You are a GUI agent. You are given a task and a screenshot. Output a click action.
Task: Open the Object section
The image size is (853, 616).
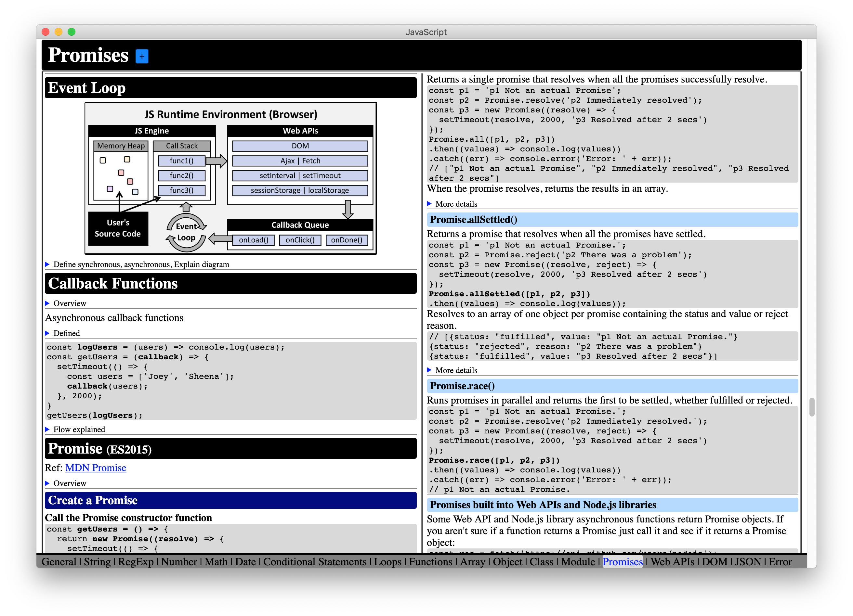pos(508,561)
